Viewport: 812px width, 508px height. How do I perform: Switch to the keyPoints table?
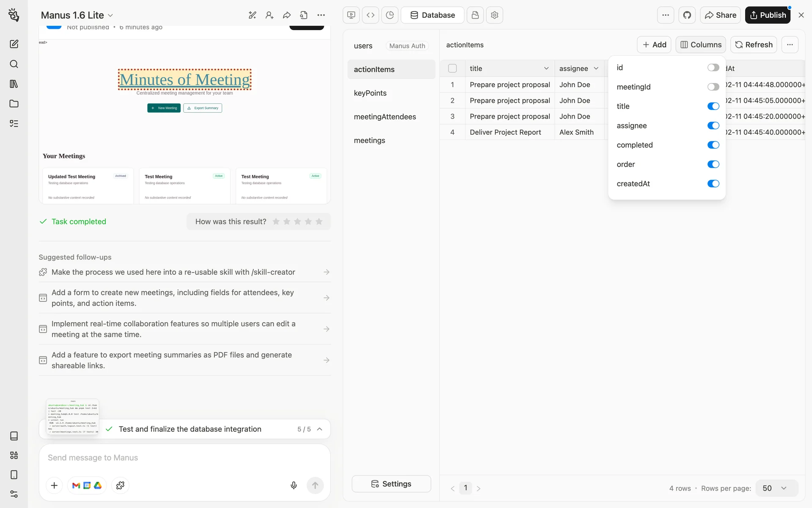370,93
